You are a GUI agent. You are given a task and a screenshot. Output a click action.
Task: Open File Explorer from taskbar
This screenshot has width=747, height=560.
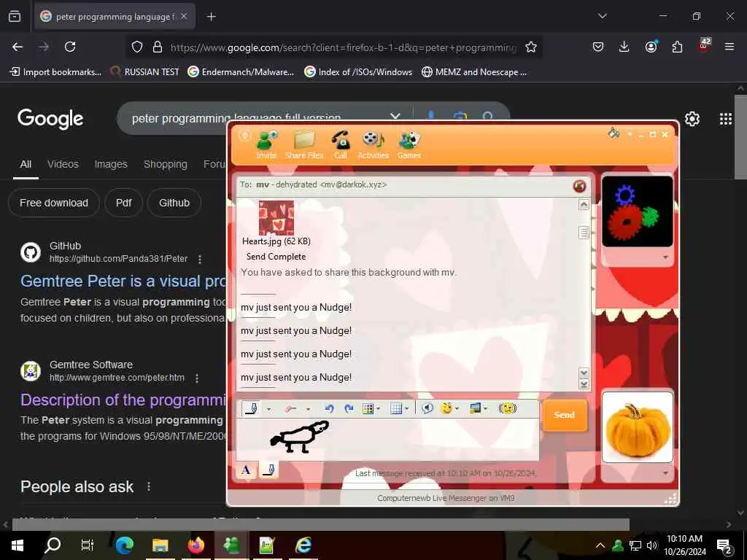(x=160, y=545)
